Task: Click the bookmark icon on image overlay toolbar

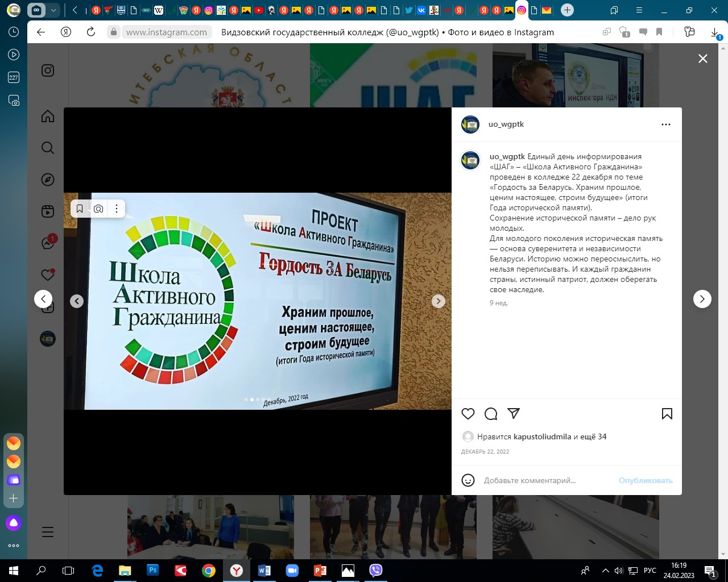Action: click(x=80, y=209)
